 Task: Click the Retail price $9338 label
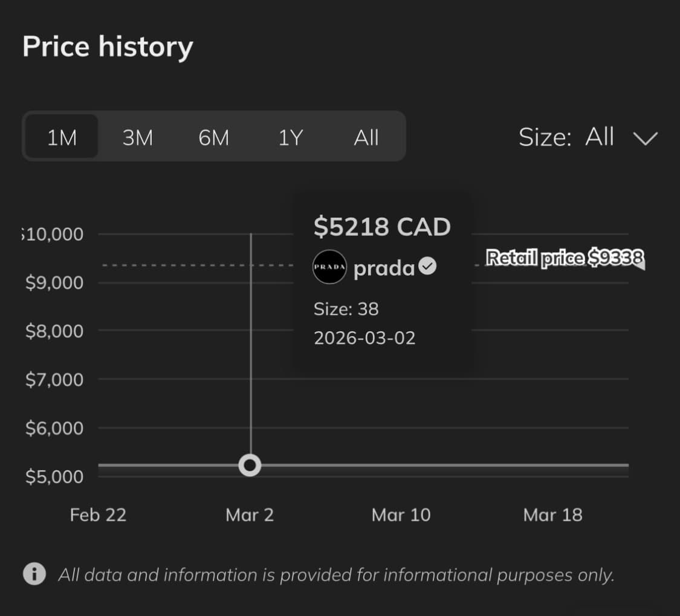click(x=564, y=258)
